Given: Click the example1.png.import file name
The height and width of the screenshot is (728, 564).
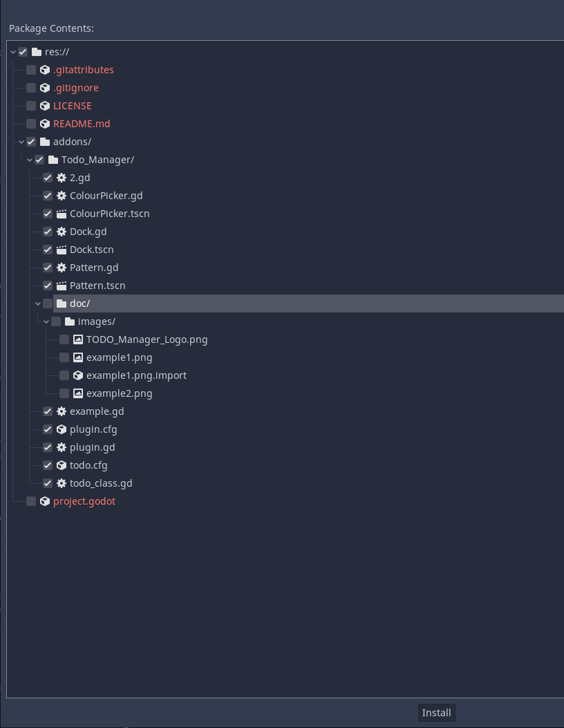Looking at the screenshot, I should coord(136,375).
